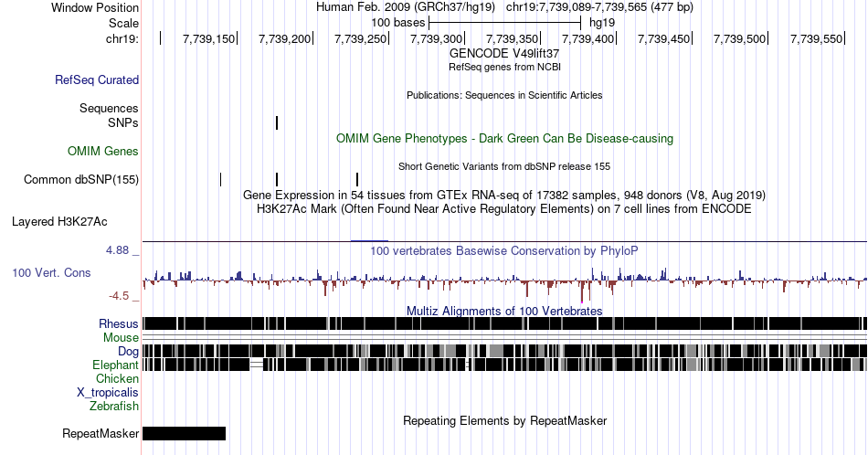
Task: Select the Elephant alignment label
Action: 116,365
